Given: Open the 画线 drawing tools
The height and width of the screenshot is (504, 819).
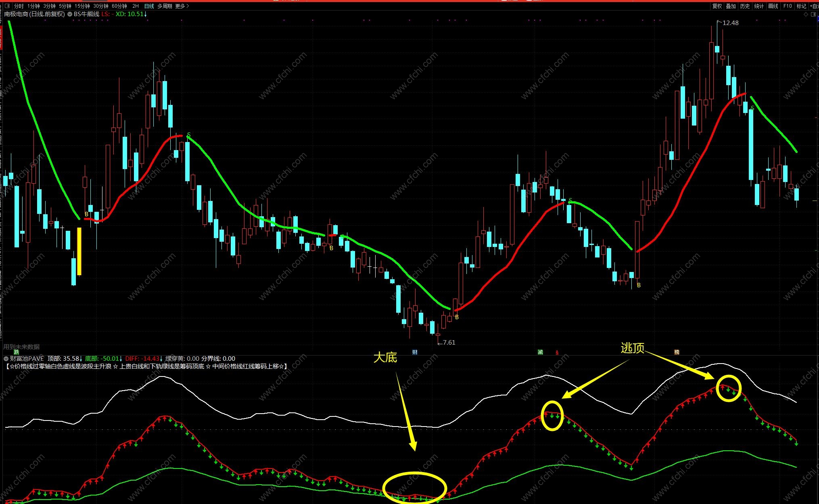Looking at the screenshot, I should tap(773, 6).
